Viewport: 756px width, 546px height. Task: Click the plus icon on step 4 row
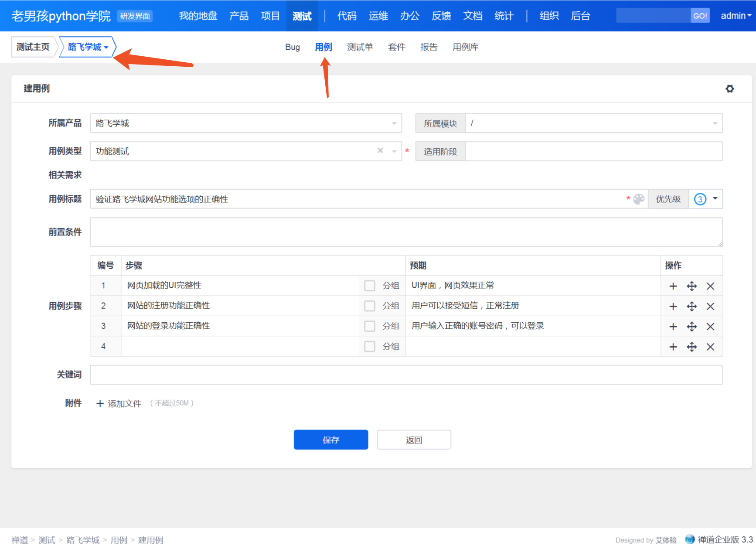(x=673, y=347)
